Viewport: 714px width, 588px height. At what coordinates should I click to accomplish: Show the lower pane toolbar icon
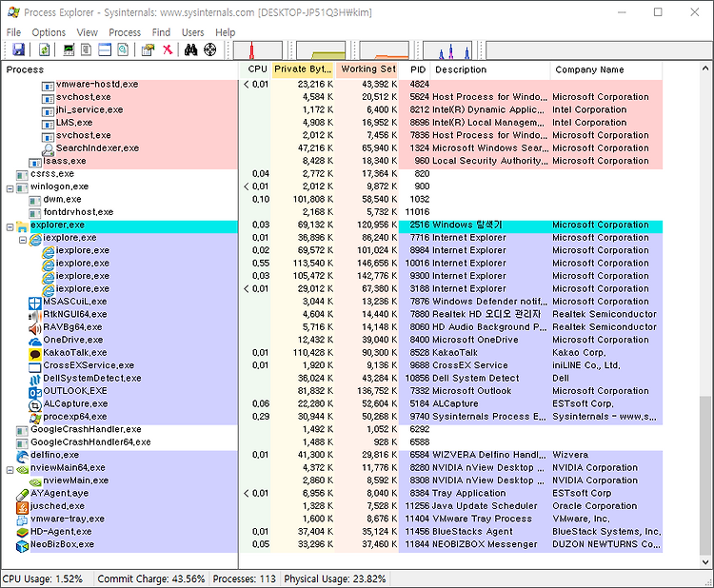(x=105, y=49)
